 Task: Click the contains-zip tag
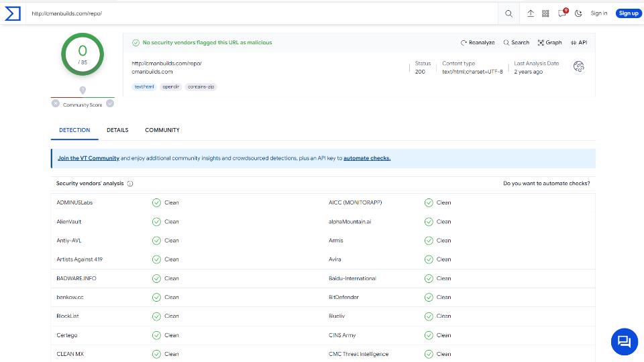click(201, 86)
